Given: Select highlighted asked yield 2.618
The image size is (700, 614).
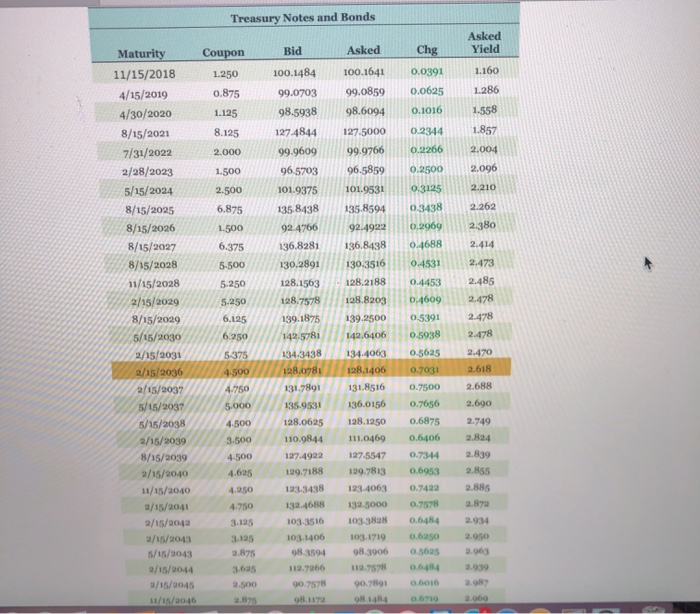Looking at the screenshot, I should (x=479, y=369).
